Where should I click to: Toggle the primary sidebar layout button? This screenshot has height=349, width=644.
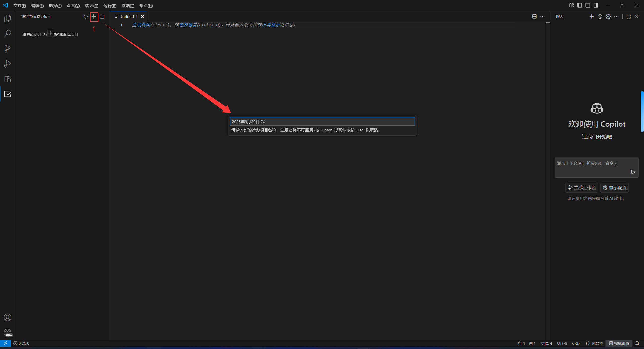tap(580, 5)
